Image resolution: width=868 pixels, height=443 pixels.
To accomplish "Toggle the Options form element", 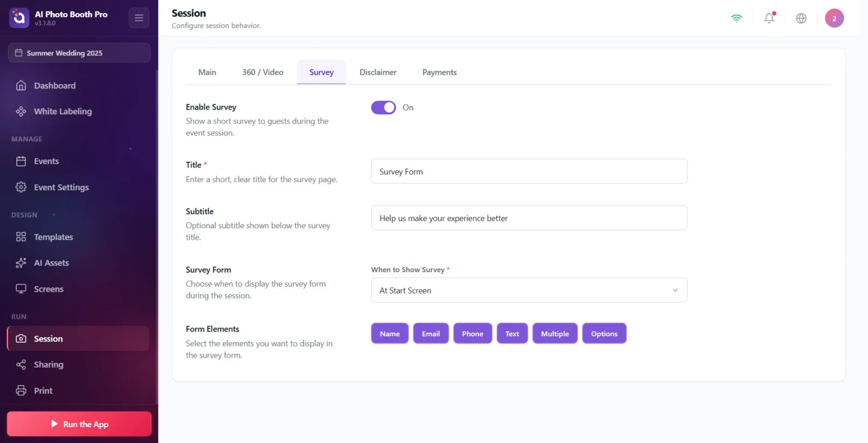I will pos(604,333).
